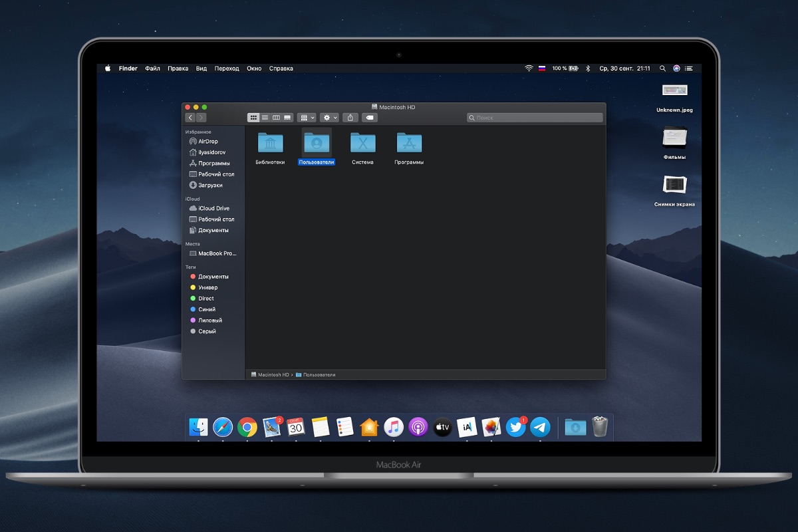Viewport: 798px width, 532px height.
Task: Open the Notification Center icon
Action: (x=689, y=68)
